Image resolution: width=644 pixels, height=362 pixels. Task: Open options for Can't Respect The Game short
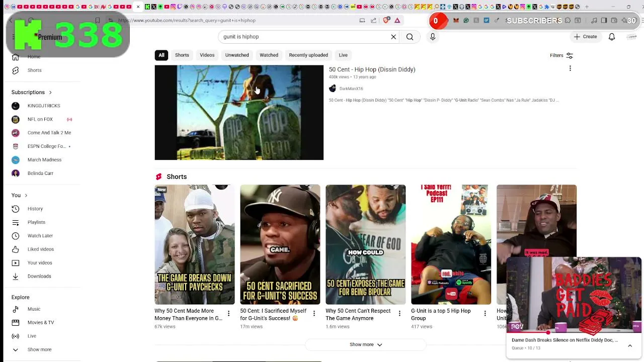pos(399,314)
